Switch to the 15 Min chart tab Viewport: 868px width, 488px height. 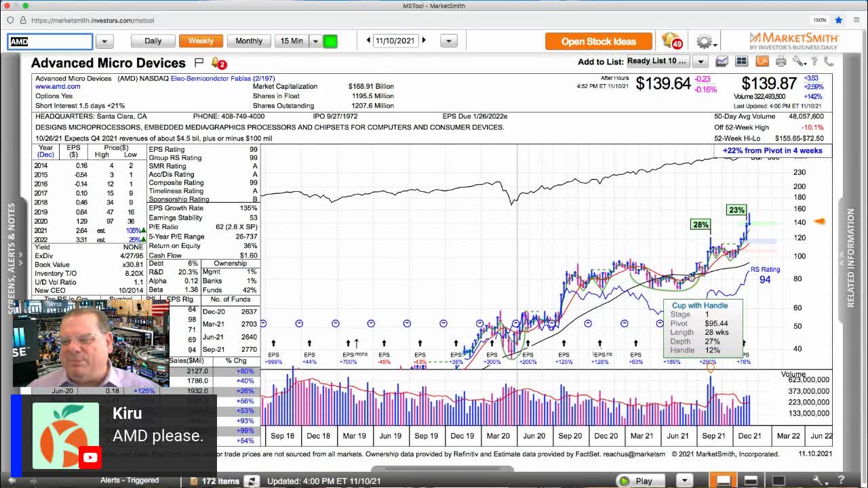(292, 41)
